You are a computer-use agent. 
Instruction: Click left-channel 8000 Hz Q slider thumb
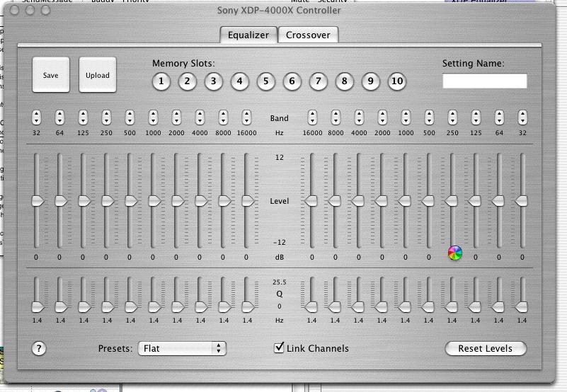(x=224, y=307)
